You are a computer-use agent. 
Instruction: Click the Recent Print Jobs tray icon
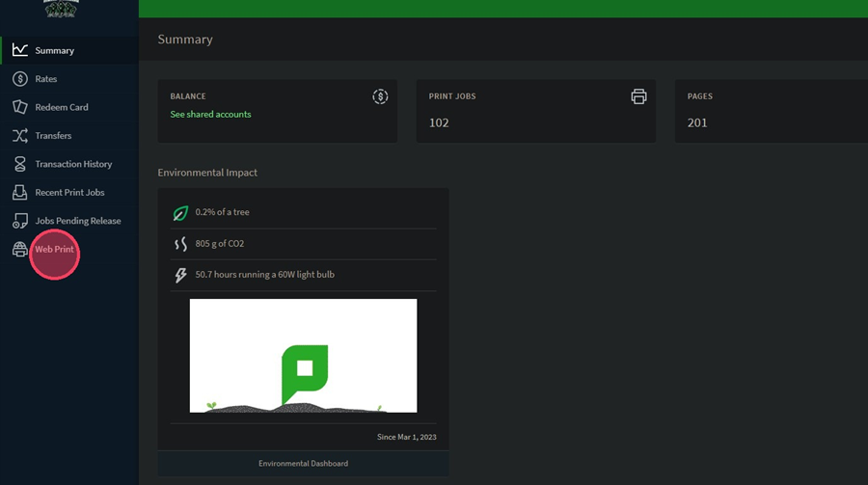[x=20, y=192]
